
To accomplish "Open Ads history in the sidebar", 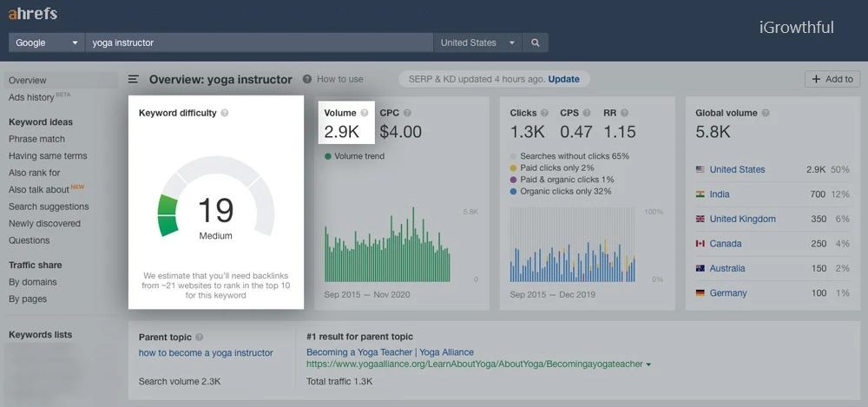I will click(31, 97).
